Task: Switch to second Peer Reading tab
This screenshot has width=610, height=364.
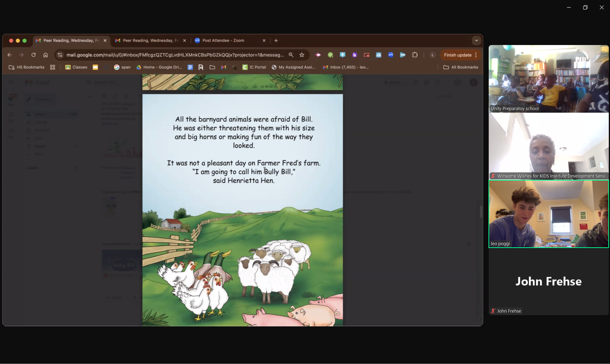Action: 150,40
